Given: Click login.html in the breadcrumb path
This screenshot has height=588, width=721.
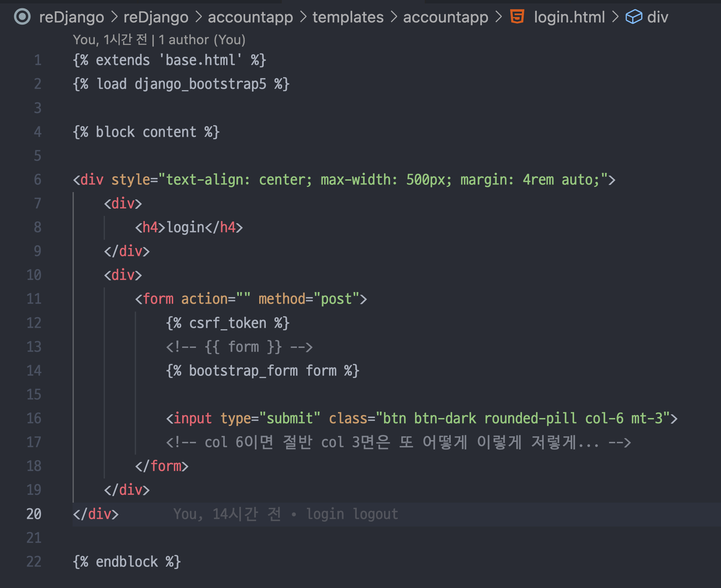Looking at the screenshot, I should [x=569, y=17].
